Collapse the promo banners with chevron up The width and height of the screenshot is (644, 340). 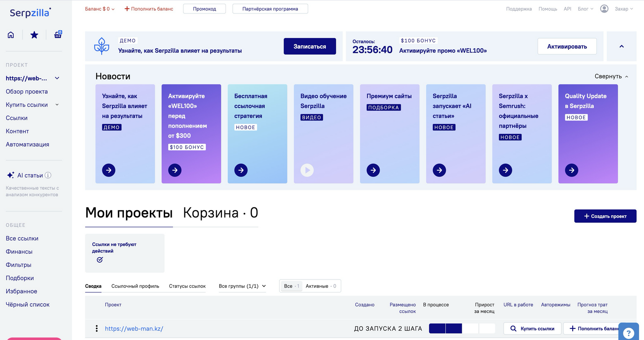point(621,46)
